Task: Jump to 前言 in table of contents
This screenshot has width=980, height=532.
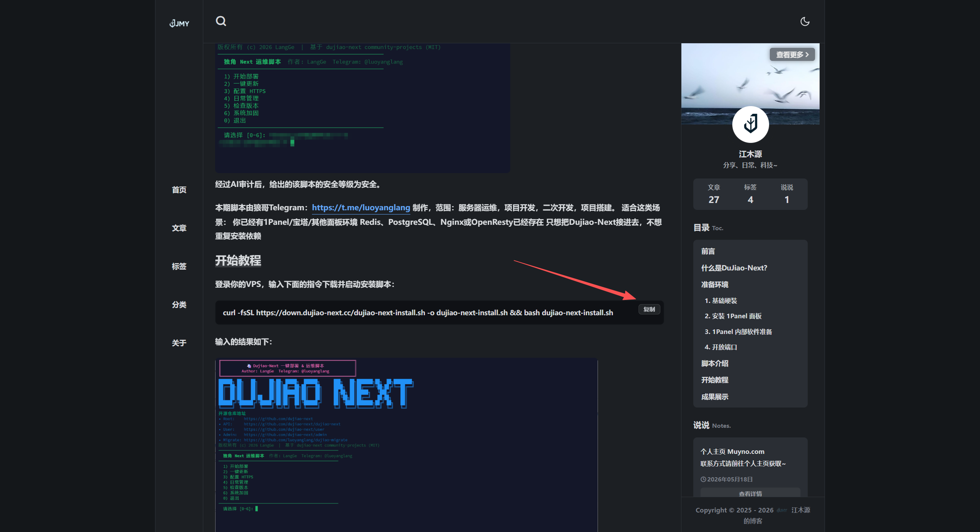Action: coord(708,251)
